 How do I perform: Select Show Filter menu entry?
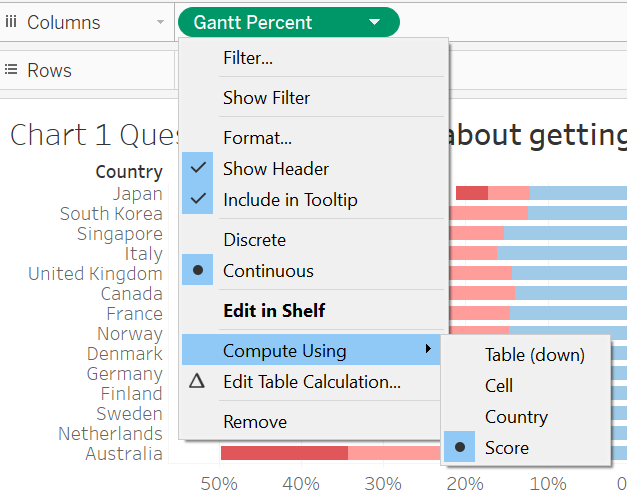click(x=266, y=98)
